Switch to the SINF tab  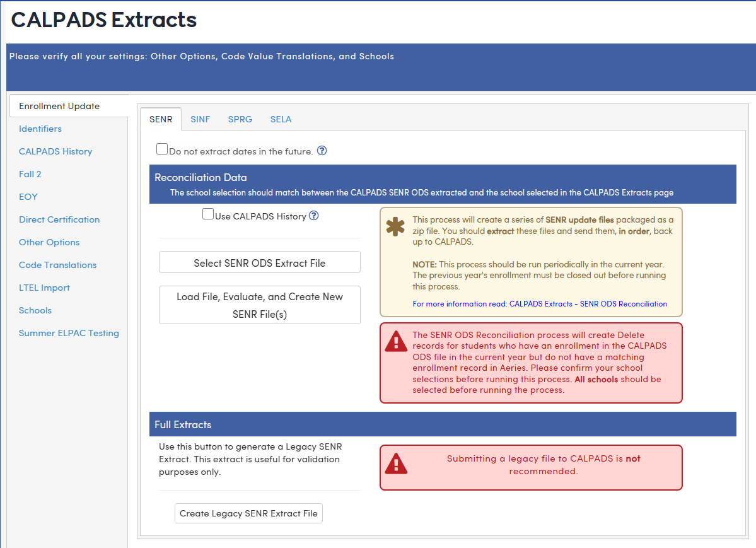click(200, 119)
